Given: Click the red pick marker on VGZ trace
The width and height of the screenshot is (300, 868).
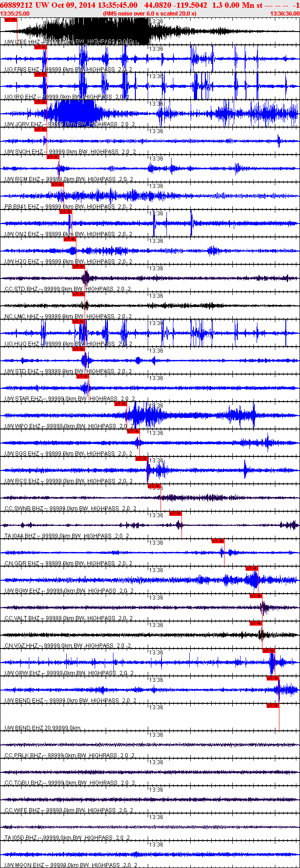Looking at the screenshot, I should point(256,623).
